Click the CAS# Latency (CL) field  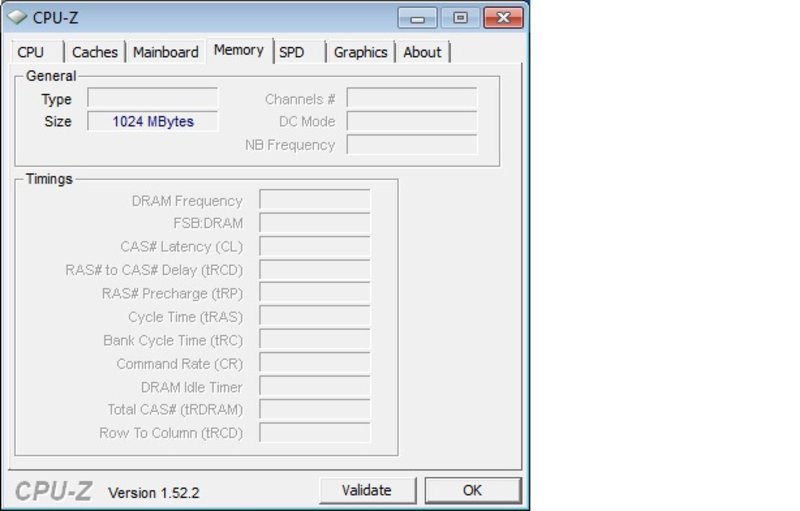[315, 246]
